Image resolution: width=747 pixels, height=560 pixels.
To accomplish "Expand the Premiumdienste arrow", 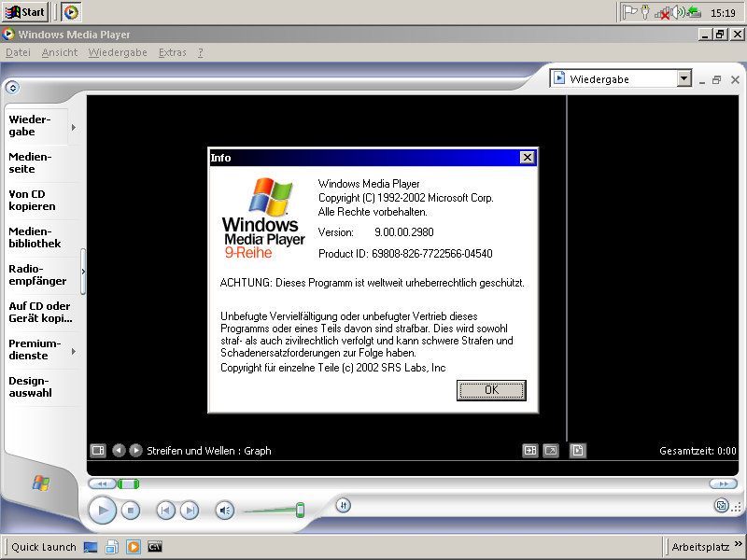I will click(x=74, y=351).
